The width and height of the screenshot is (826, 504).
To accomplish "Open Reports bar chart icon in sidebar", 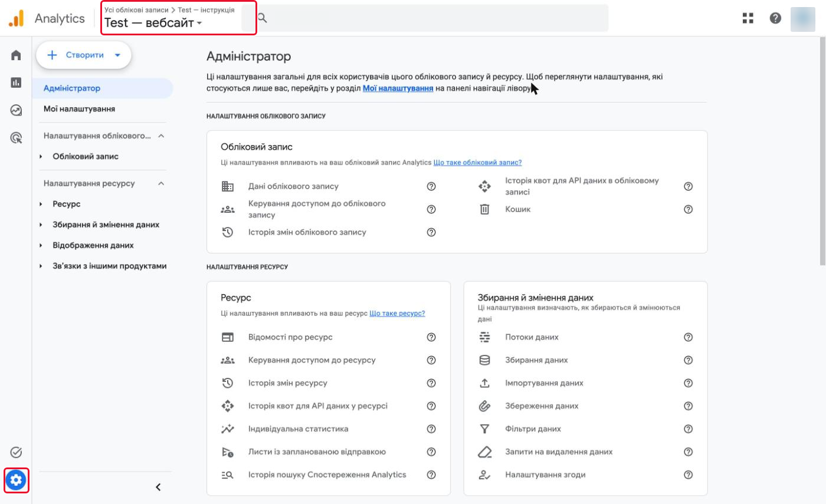I will 16,83.
